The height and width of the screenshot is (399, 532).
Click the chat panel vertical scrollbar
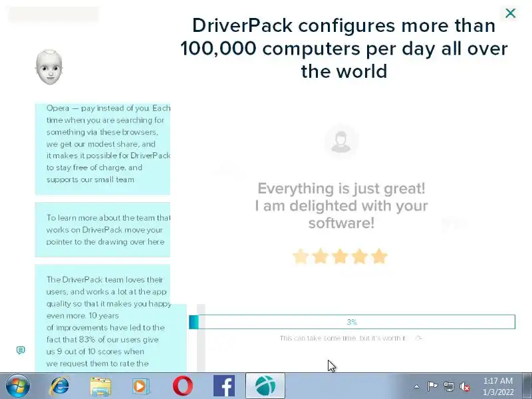201,338
